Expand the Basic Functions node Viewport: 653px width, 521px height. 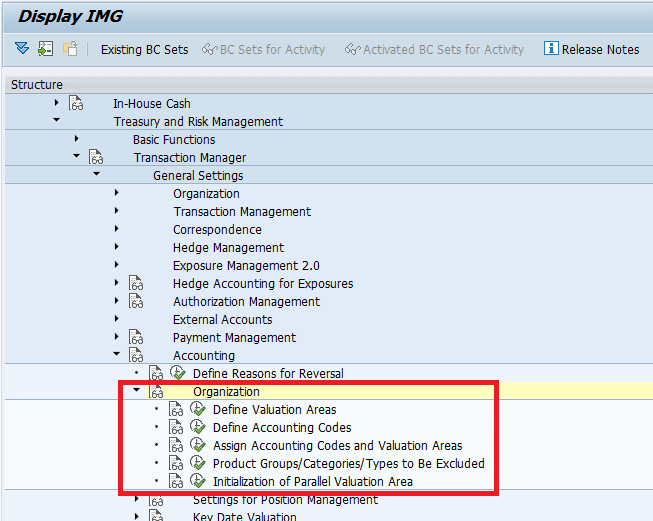pyautogui.click(x=76, y=139)
